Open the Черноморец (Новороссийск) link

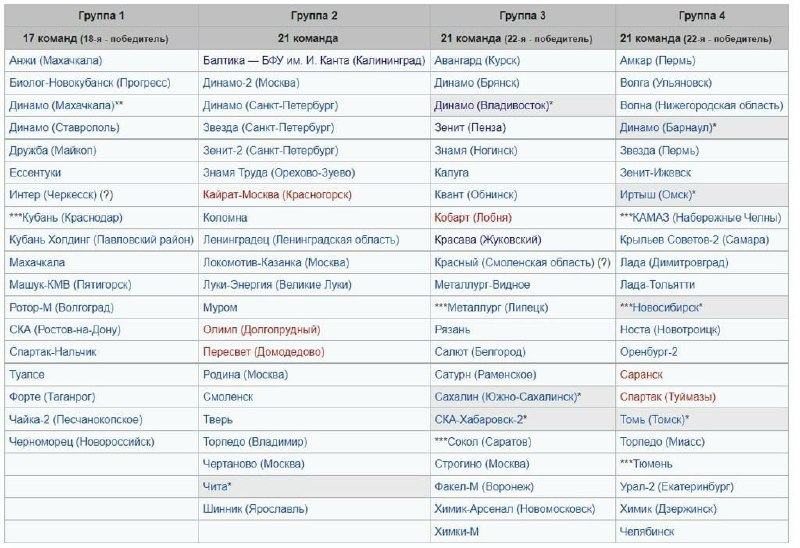(82, 441)
